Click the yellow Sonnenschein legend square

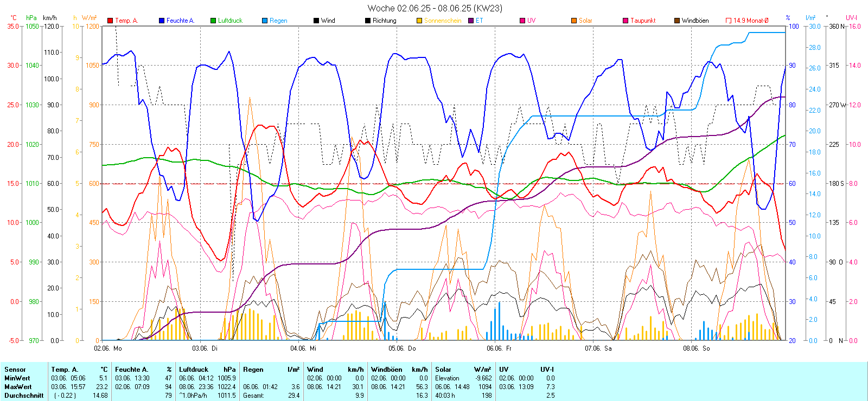pyautogui.click(x=419, y=21)
